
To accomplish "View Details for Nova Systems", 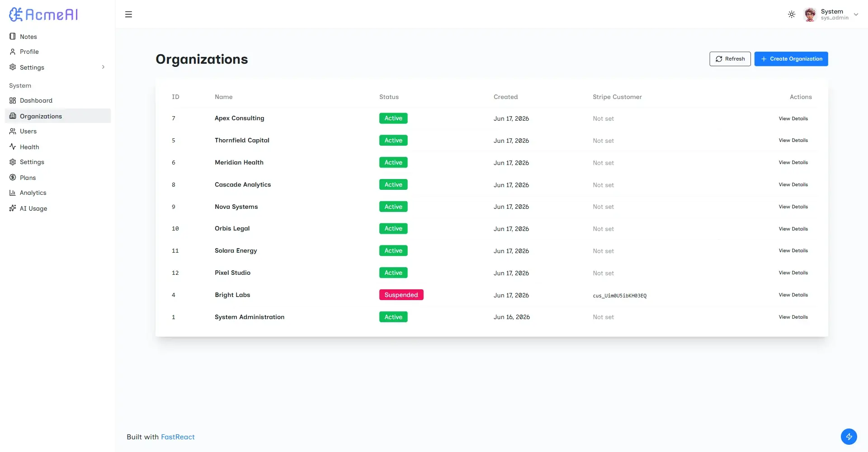I will coord(793,207).
